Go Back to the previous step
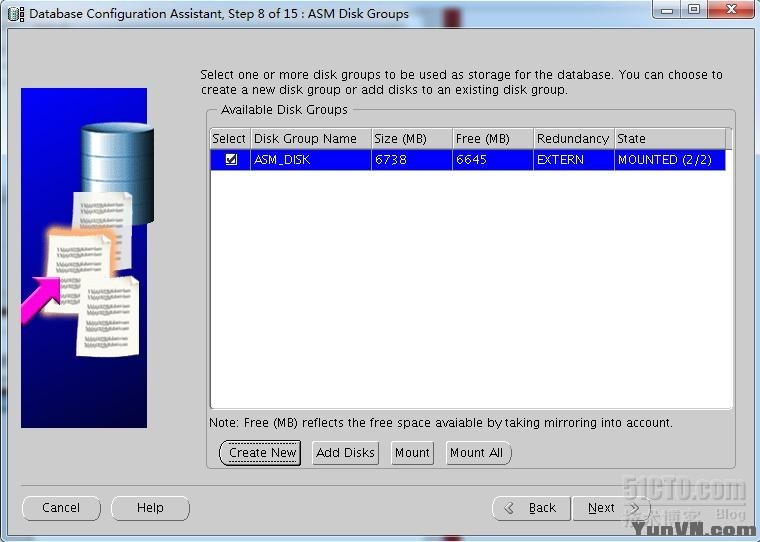760x542 pixels. (x=531, y=508)
